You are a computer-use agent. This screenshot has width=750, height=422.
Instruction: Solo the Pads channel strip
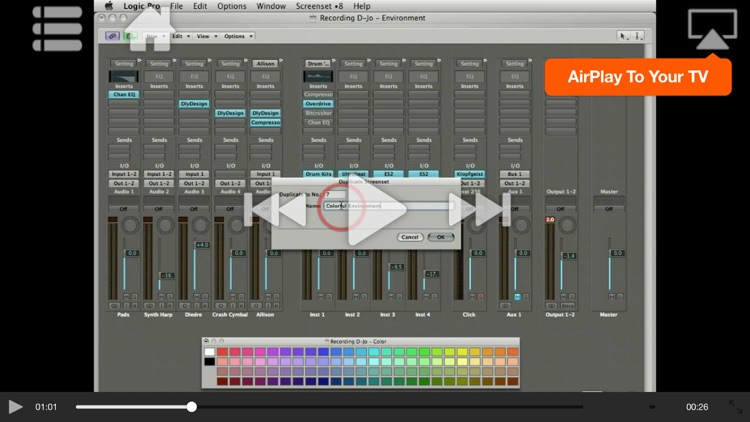tap(134, 297)
